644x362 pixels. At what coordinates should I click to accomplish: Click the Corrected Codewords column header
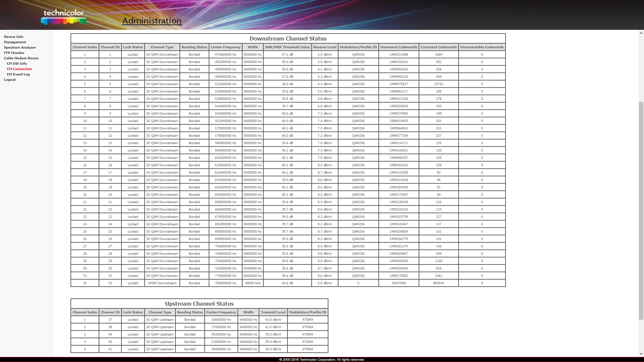438,47
